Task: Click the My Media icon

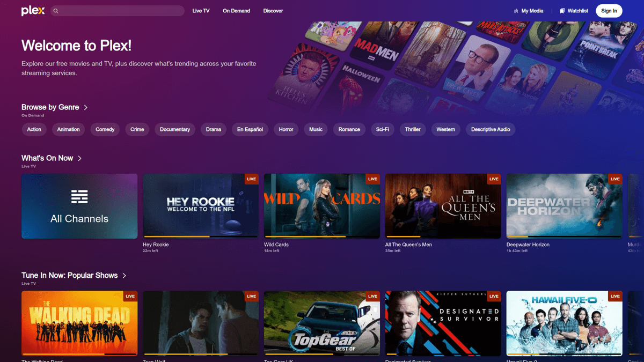Action: point(516,11)
